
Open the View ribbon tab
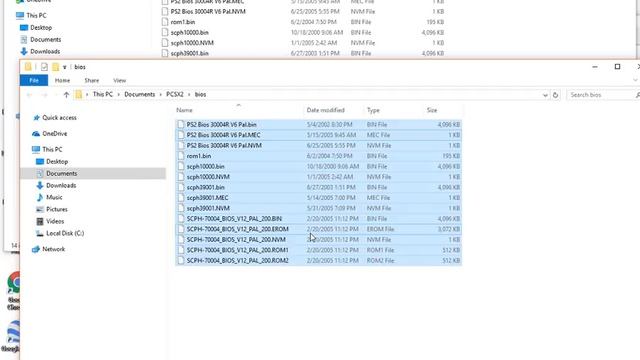click(119, 80)
